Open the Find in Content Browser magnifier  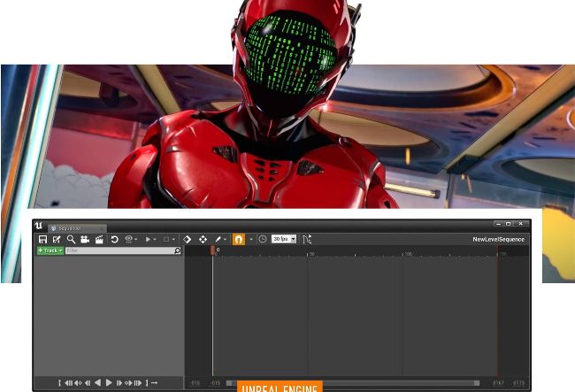[x=71, y=239]
